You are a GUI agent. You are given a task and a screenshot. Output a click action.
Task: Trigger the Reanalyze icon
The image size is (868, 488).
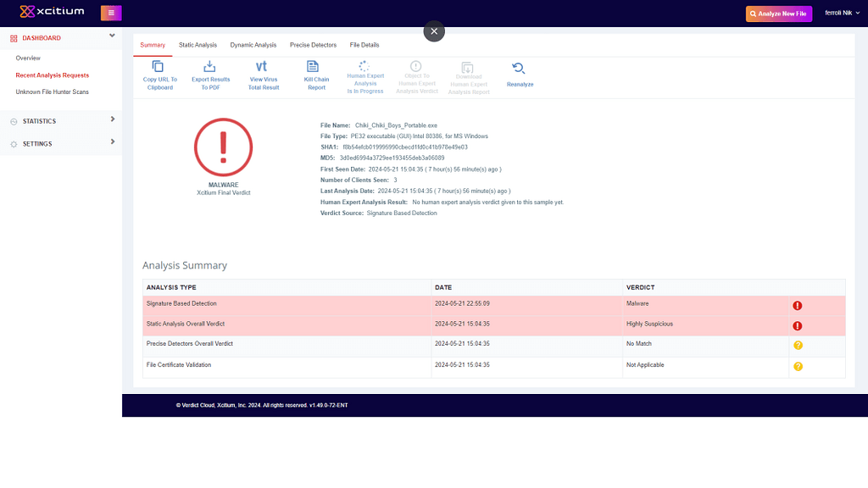tap(520, 67)
